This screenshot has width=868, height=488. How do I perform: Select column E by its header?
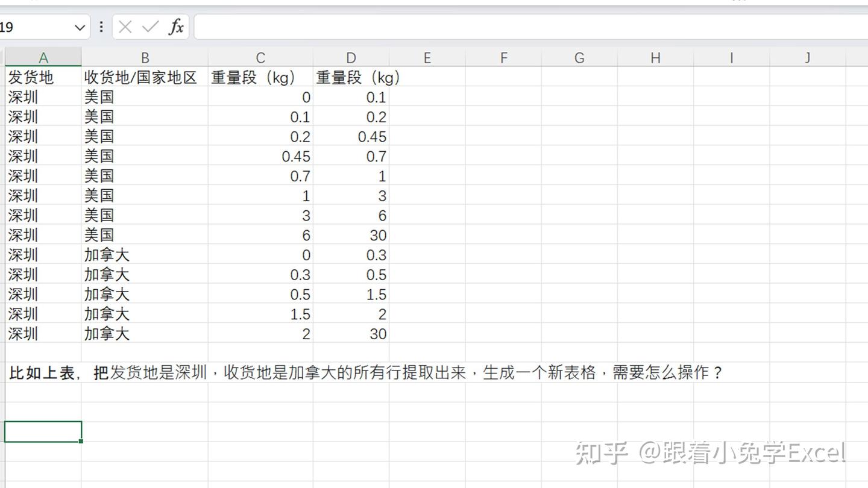[427, 57]
